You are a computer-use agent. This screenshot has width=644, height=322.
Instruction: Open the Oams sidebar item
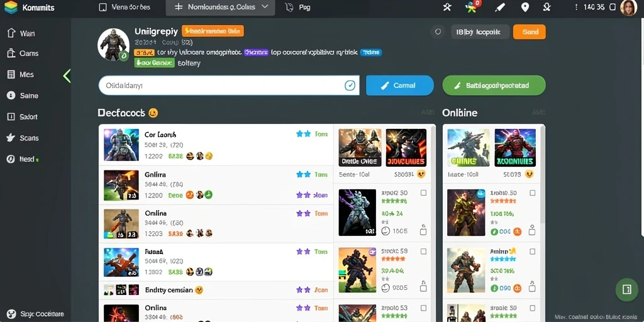point(23,53)
